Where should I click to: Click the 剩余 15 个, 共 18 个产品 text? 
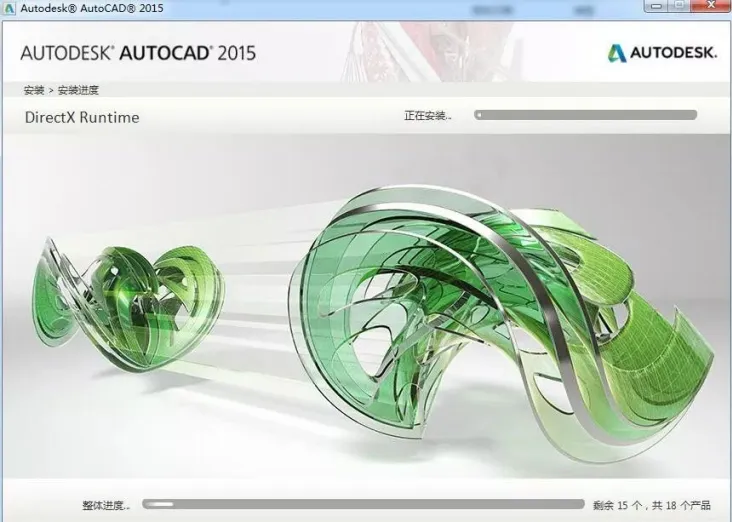652,505
